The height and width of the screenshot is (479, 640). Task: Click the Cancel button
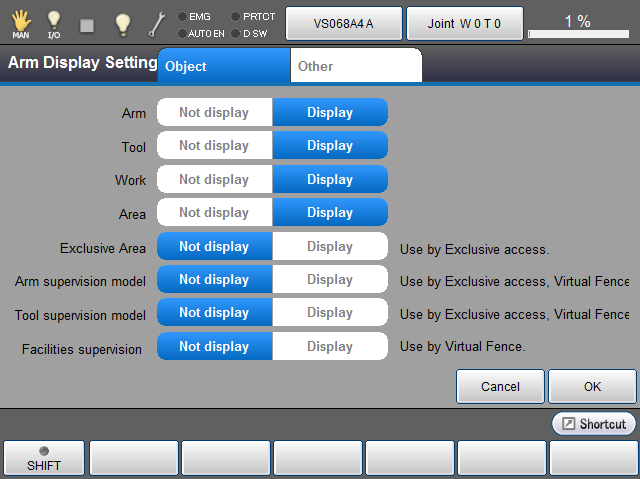click(500, 386)
